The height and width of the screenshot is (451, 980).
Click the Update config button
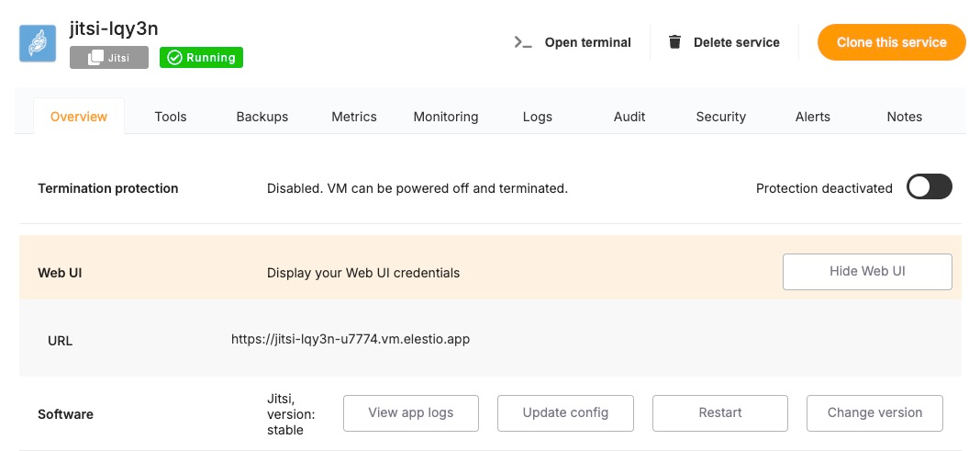coord(565,412)
